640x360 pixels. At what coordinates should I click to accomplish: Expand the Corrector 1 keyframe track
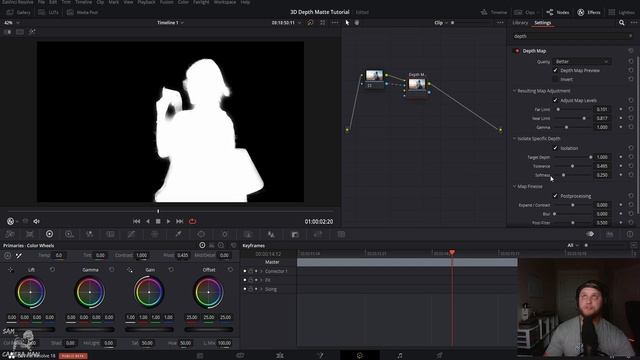tap(261, 271)
